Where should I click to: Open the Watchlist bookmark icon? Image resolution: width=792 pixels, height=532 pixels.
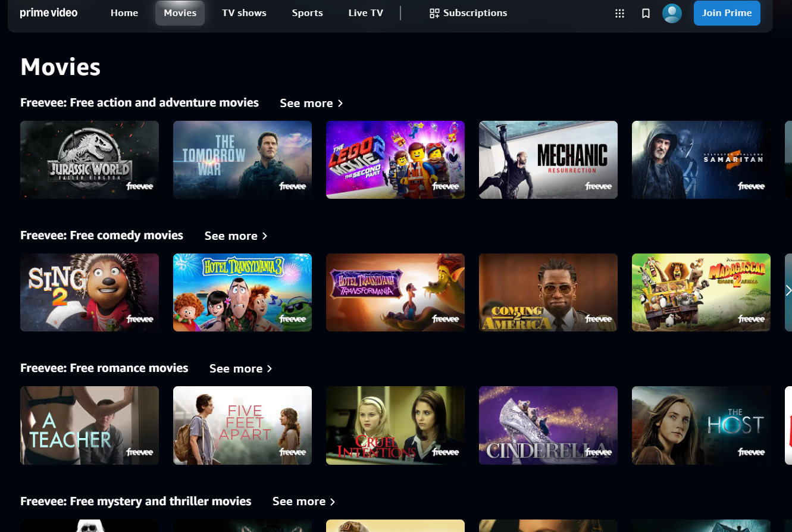646,13
